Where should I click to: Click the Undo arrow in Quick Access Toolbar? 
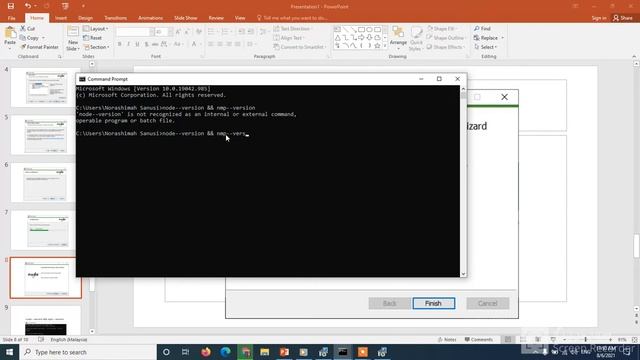27,6
